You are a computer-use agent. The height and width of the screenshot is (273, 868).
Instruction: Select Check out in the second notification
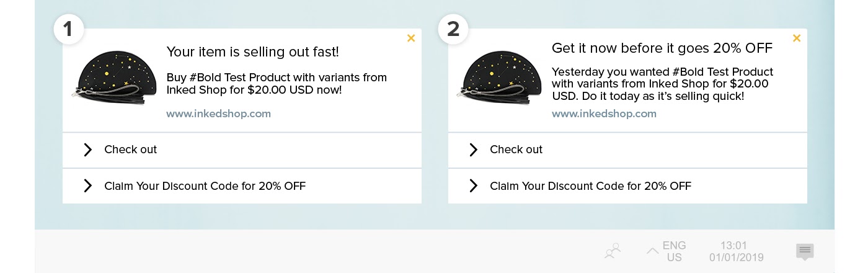627,150
